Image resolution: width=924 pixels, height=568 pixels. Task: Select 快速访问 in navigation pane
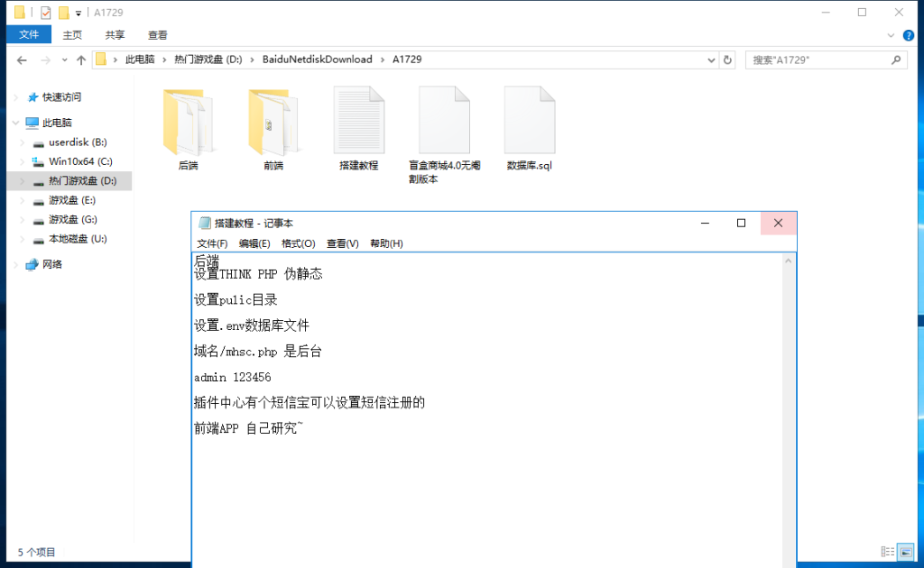(61, 97)
